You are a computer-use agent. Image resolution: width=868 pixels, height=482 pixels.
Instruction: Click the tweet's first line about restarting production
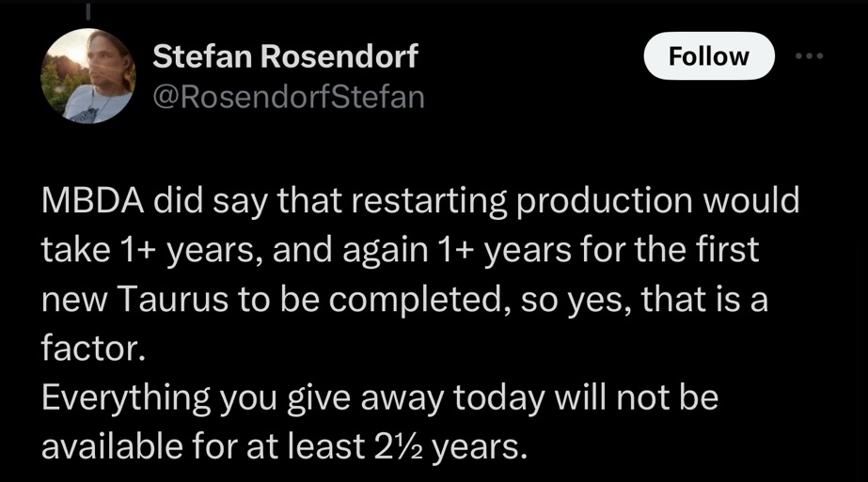(420, 201)
